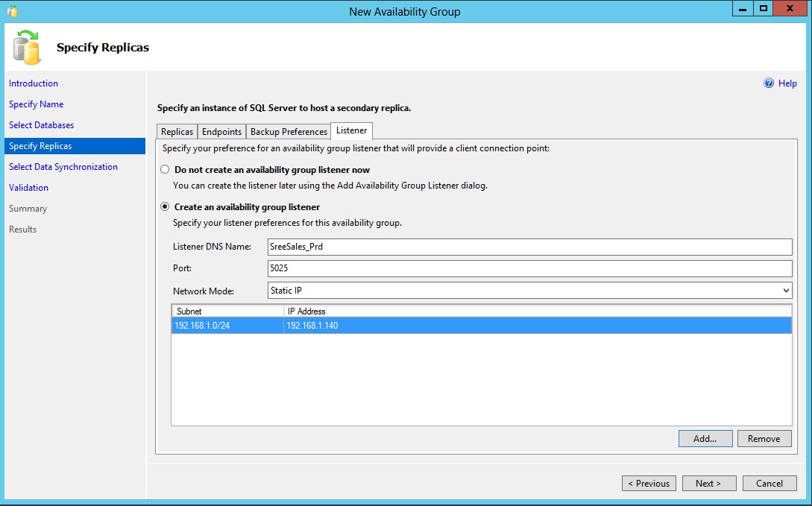
Task: Select 'Do not create an availability group listener now'
Action: coord(165,170)
